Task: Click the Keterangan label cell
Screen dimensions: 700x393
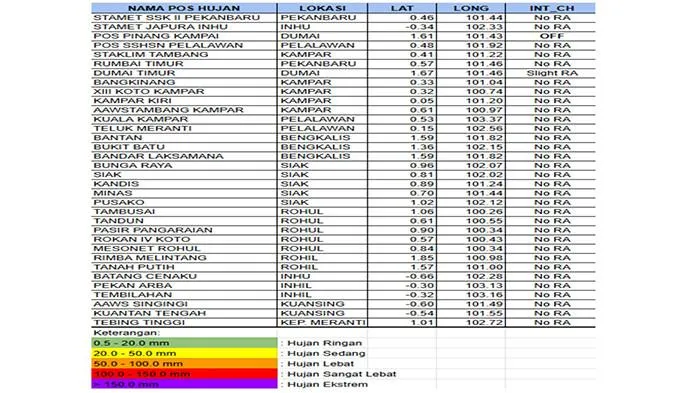Action: pos(126,333)
